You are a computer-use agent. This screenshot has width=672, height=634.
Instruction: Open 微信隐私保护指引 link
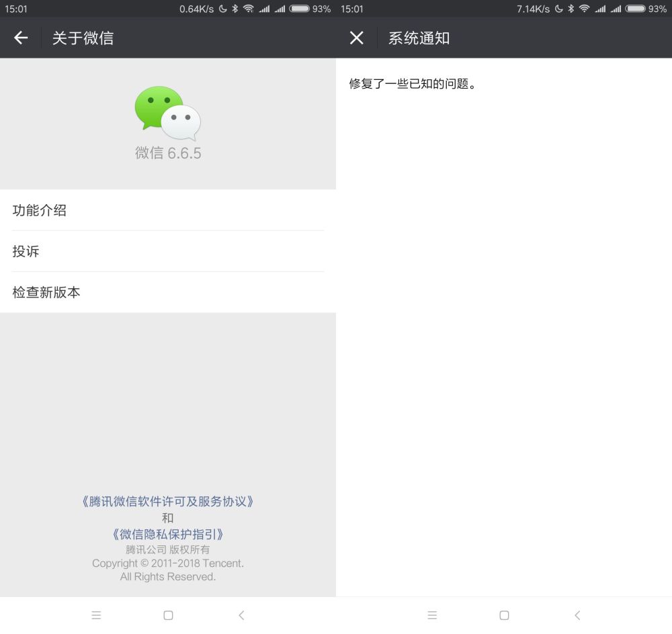pyautogui.click(x=168, y=534)
